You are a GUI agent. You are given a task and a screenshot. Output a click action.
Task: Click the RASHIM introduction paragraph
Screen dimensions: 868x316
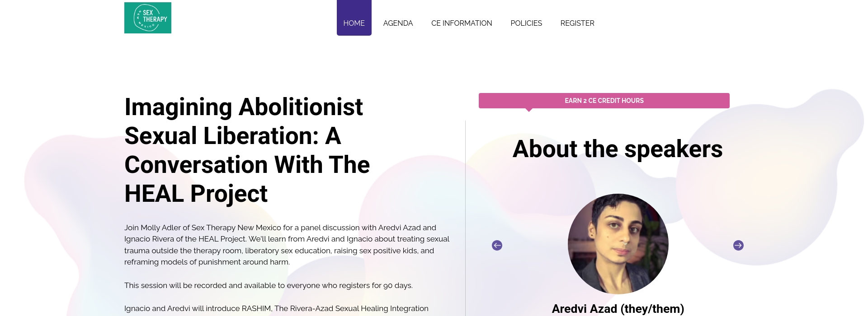[276, 310]
